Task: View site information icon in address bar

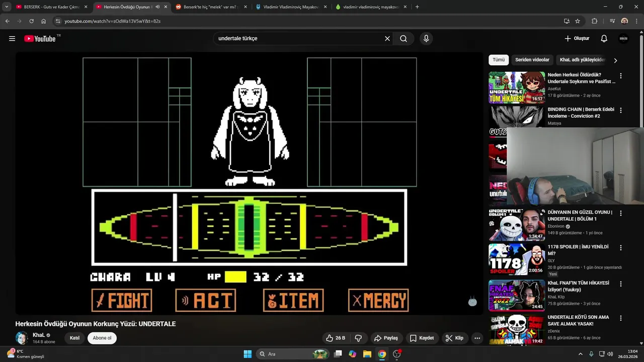Action: click(58, 21)
